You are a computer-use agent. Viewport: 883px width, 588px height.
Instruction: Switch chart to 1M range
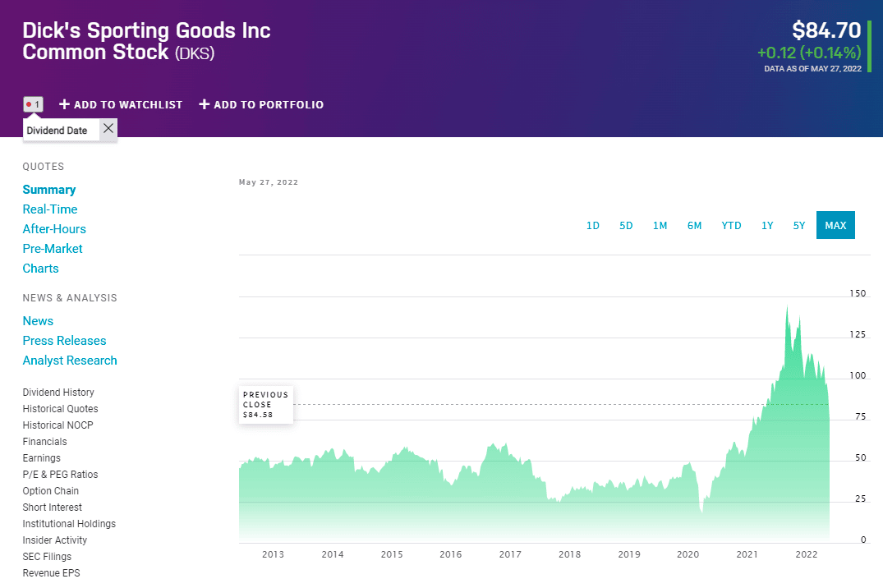point(660,225)
